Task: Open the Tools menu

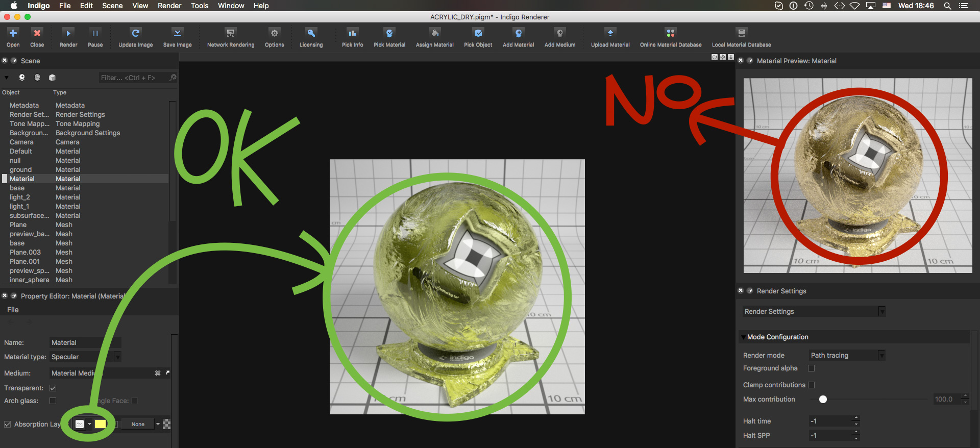Action: (200, 6)
